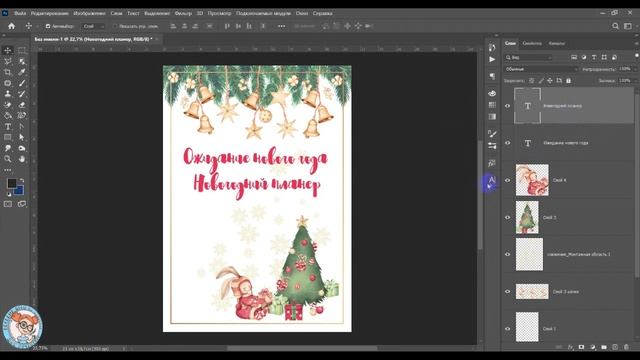Open the Файл menu
Screen dimensions: 640x360
20,13
